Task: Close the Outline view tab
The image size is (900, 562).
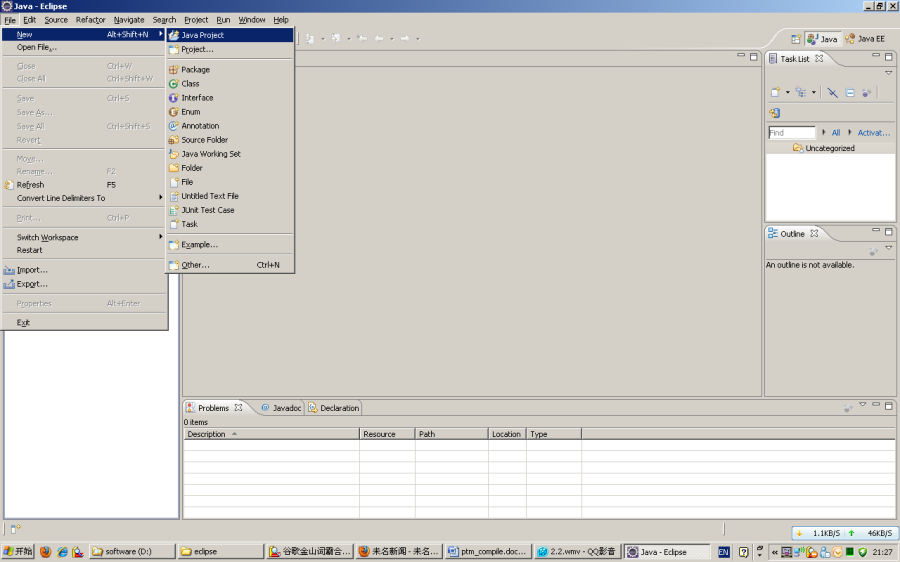Action: click(x=814, y=234)
